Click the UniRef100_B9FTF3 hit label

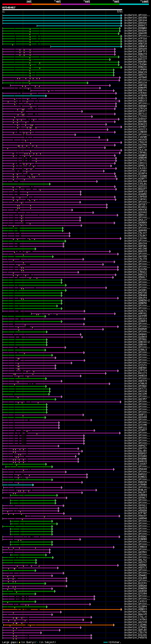pos(135,51)
